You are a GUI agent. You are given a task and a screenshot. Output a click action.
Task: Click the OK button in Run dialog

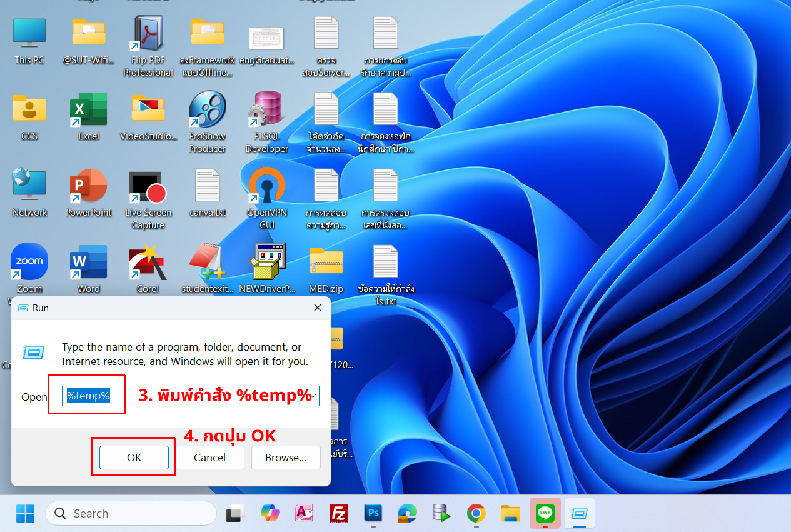pos(134,458)
